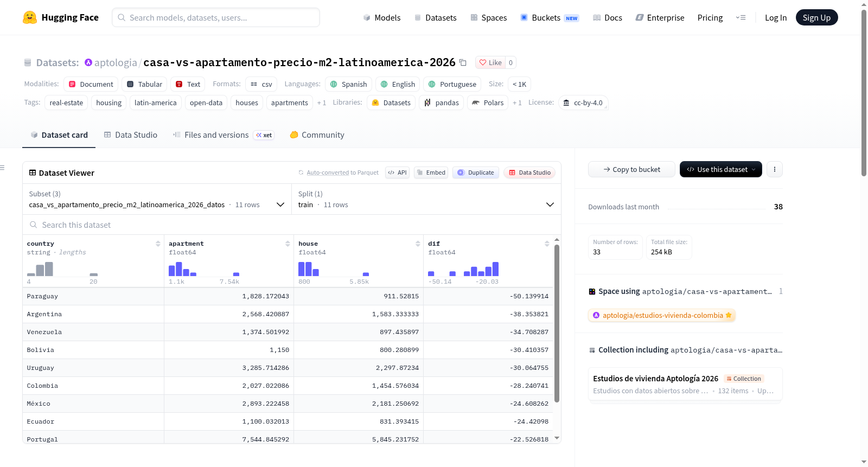Click the Copy to bucket button
Screen dimensions: 868x467
pos(631,169)
